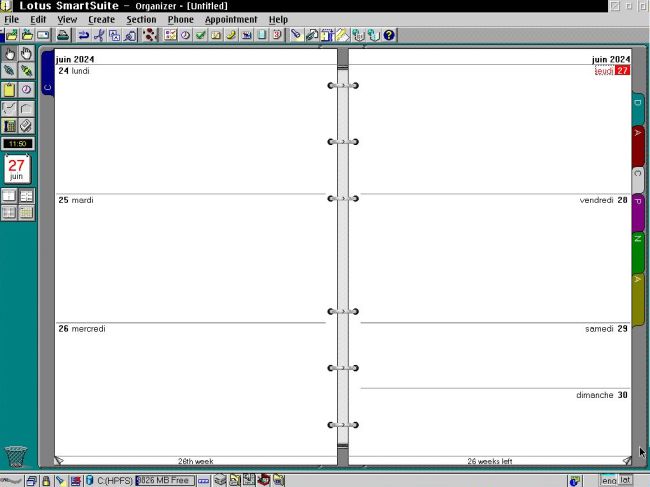Click the lock icon in the OS taskbar
This screenshot has width=650, height=487.
[x=46, y=480]
